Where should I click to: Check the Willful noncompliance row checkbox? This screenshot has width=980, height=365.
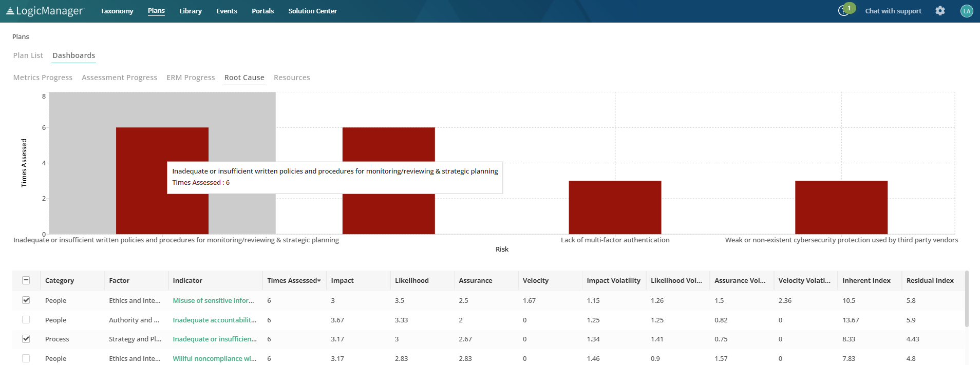pos(26,358)
